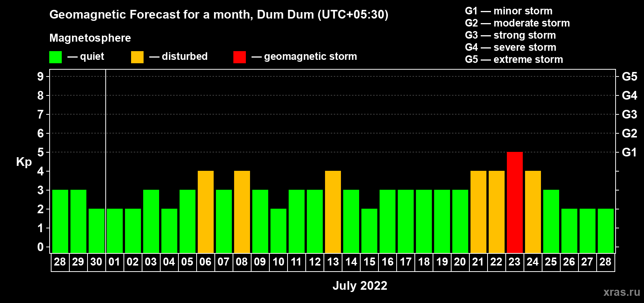Click the Magnetosphere heading
This screenshot has height=303, width=644.
90,38
